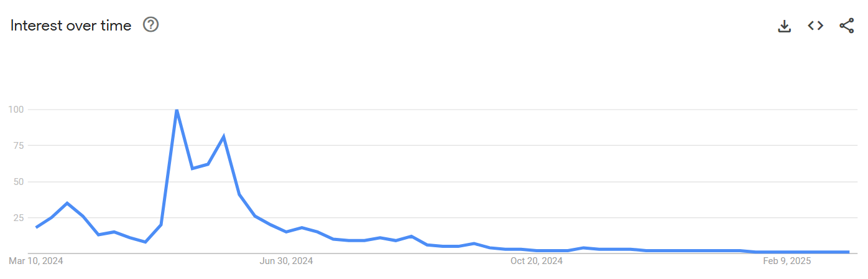868x279 pixels.
Task: Select the peak point at value 100
Action: click(177, 110)
